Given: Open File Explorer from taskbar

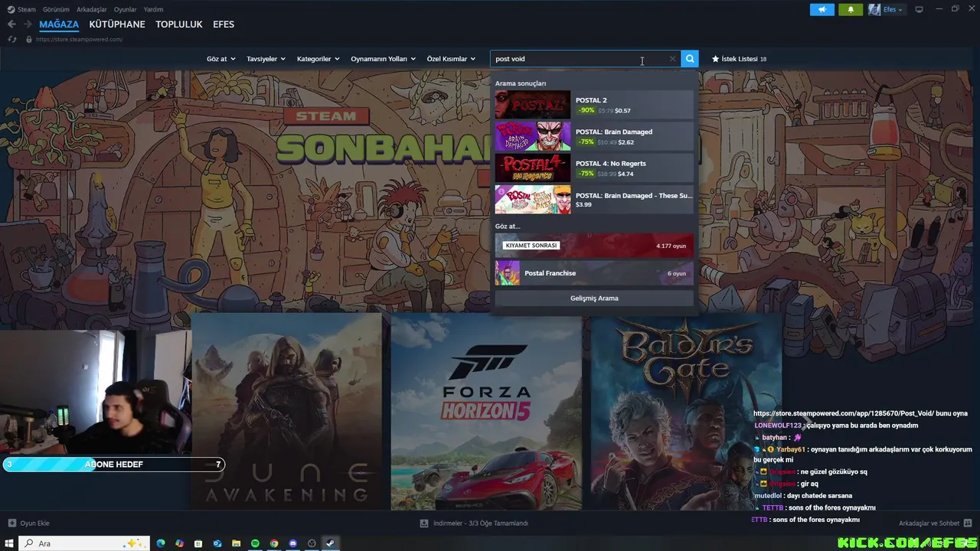Looking at the screenshot, I should (x=237, y=543).
